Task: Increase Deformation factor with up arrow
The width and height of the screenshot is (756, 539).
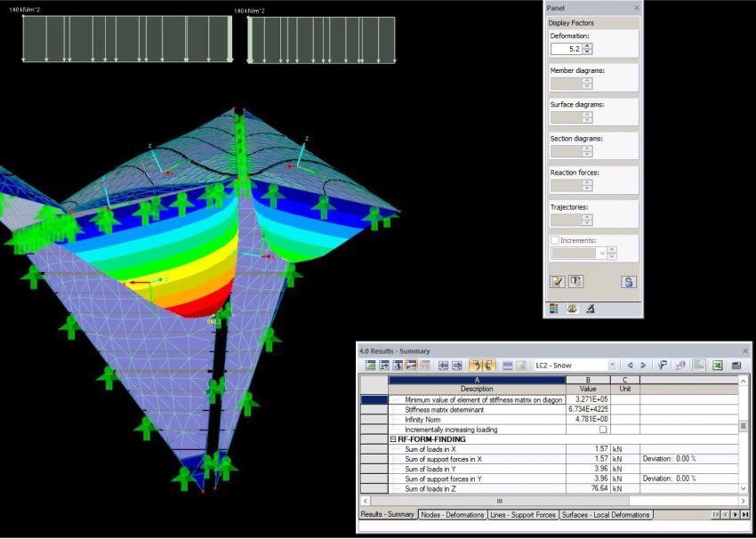Action: point(587,46)
